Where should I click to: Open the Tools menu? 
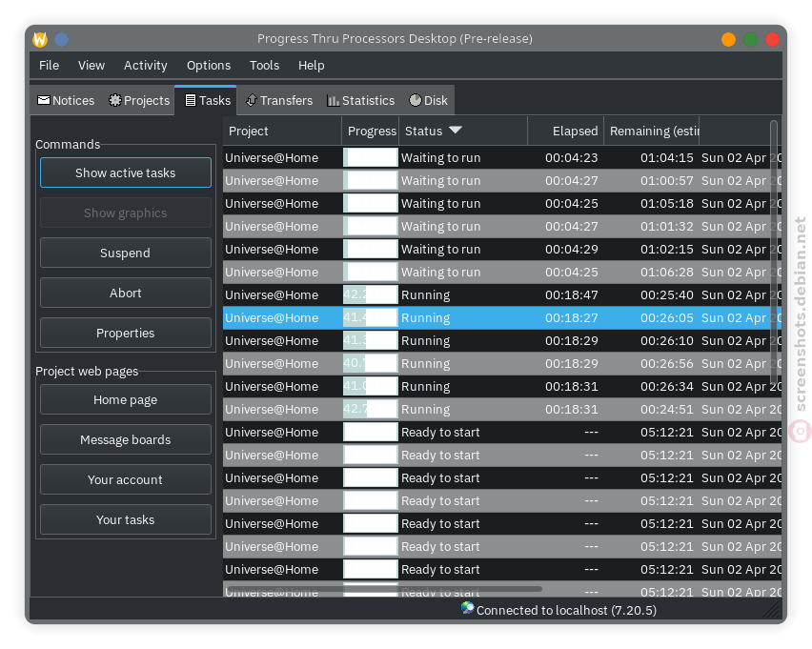(x=264, y=65)
